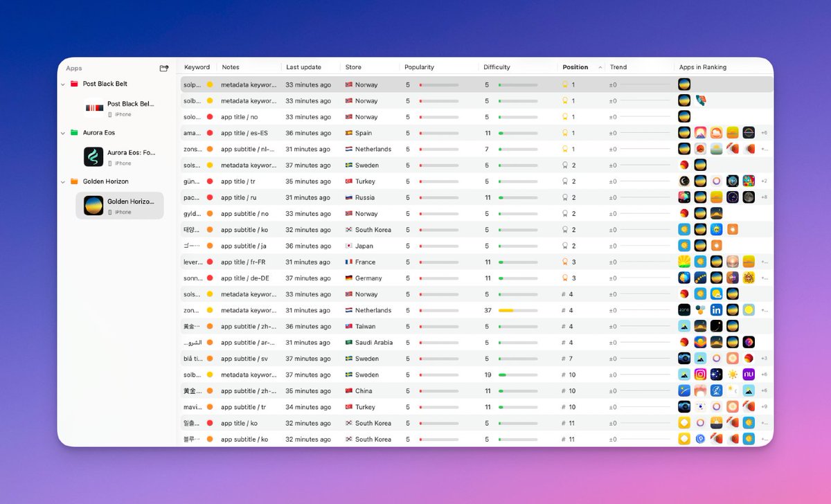Click the Saudi Arabia flag icon
This screenshot has width=831, height=504.
coord(348,343)
